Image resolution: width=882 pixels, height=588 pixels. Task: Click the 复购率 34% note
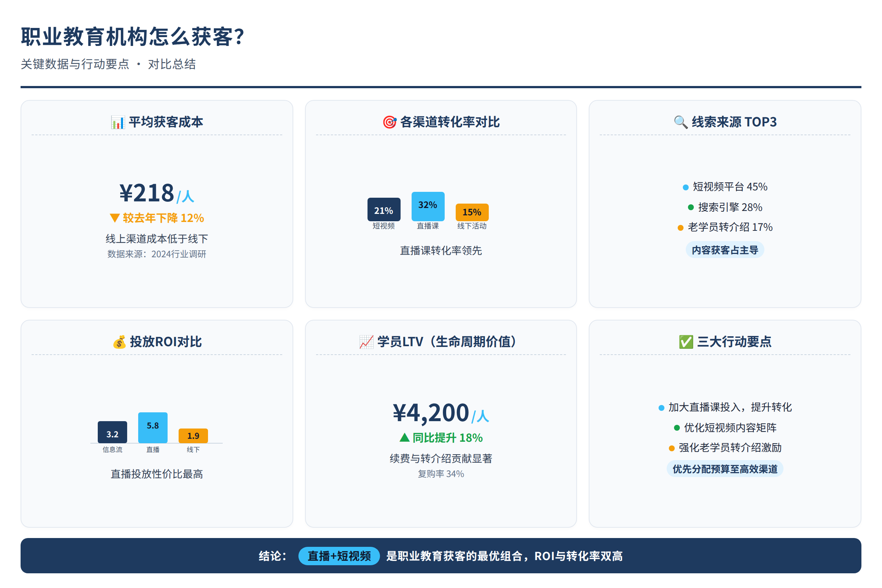coord(441,474)
